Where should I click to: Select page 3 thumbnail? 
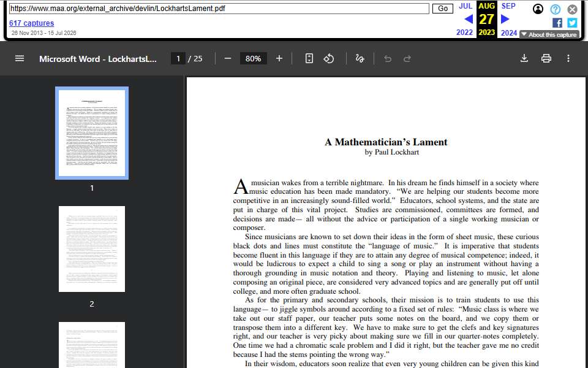pos(92,345)
